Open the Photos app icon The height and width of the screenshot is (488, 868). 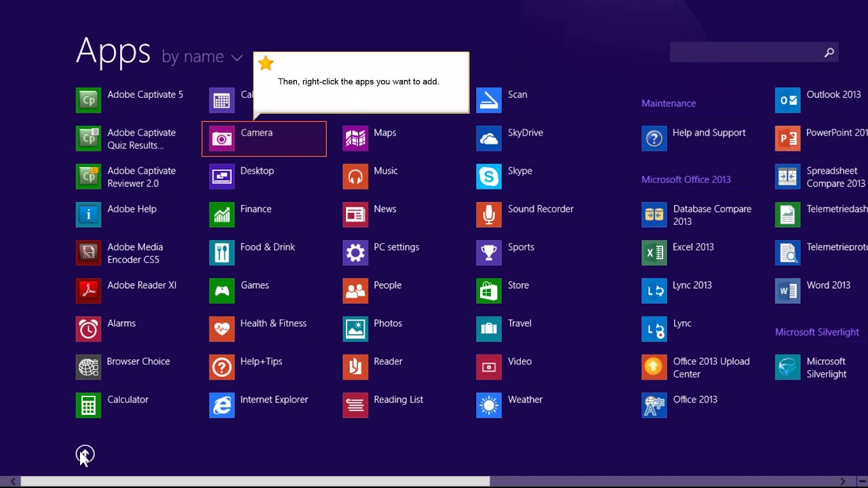tap(355, 329)
